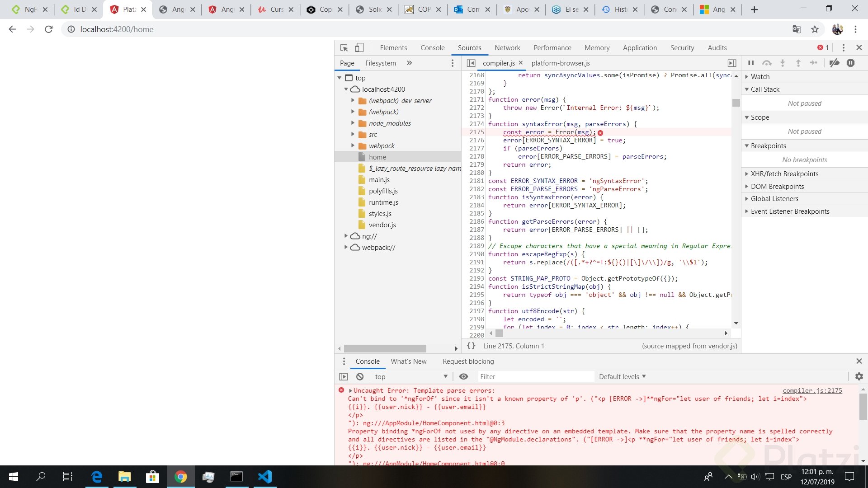Click the navigator horizontal scrollbar thumb
Viewport: 868px width, 488px height.
tap(385, 348)
